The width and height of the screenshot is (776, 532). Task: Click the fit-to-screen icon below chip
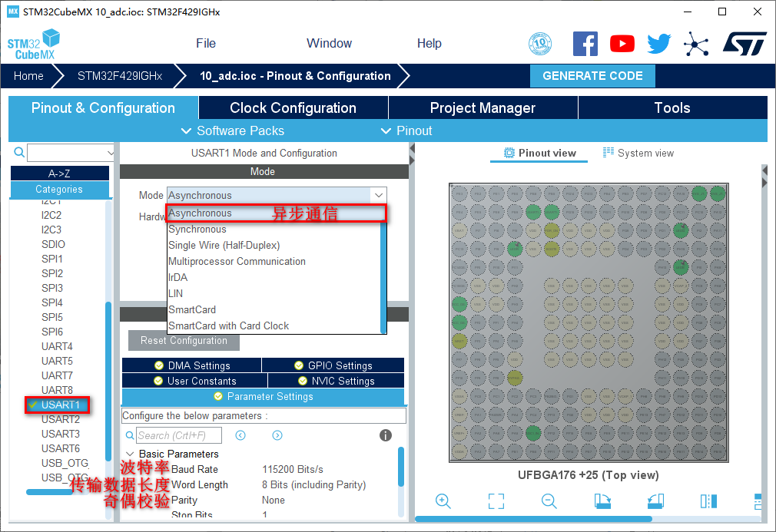[496, 501]
